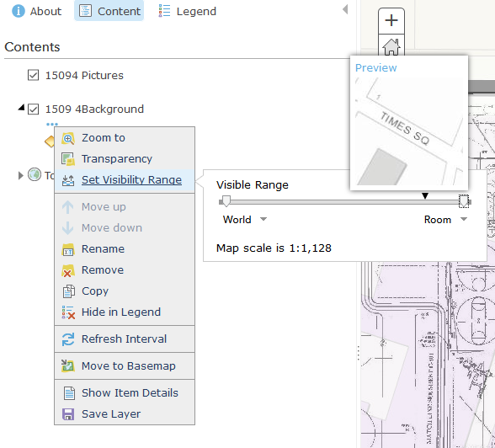This screenshot has width=495, height=448.
Task: Click the Remove red X icon
Action: [68, 270]
